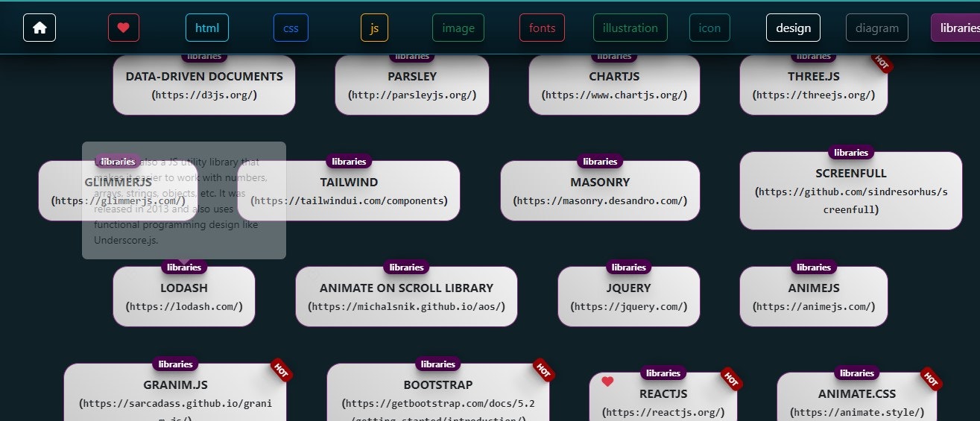Click the libraries tag above AnimeJS
Viewport: 980px width, 421px height.
click(x=814, y=267)
